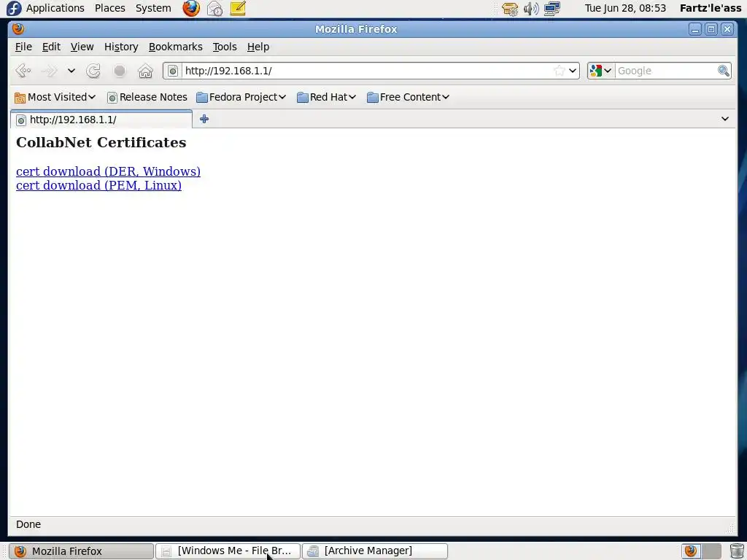Open the back/forward history dropdown arrow

point(71,71)
